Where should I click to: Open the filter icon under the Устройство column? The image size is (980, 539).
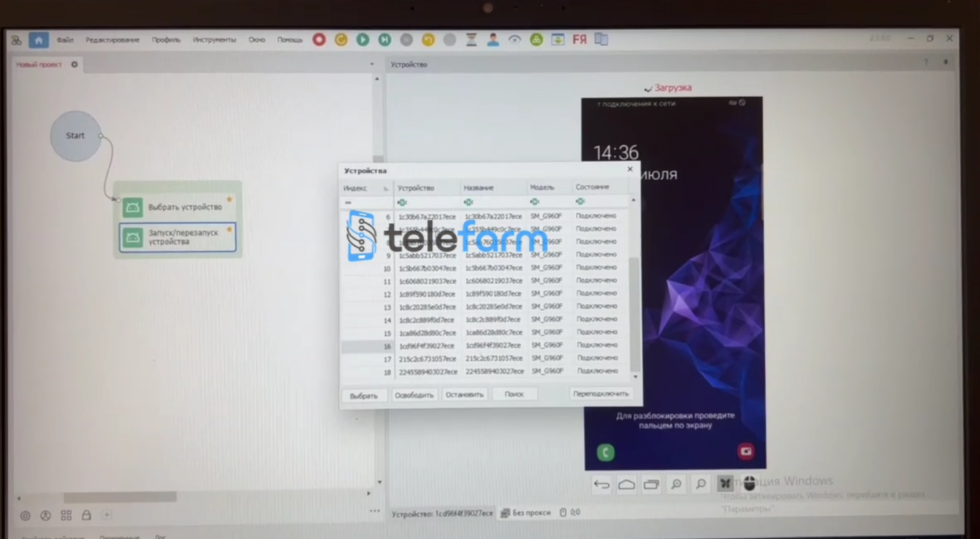402,202
